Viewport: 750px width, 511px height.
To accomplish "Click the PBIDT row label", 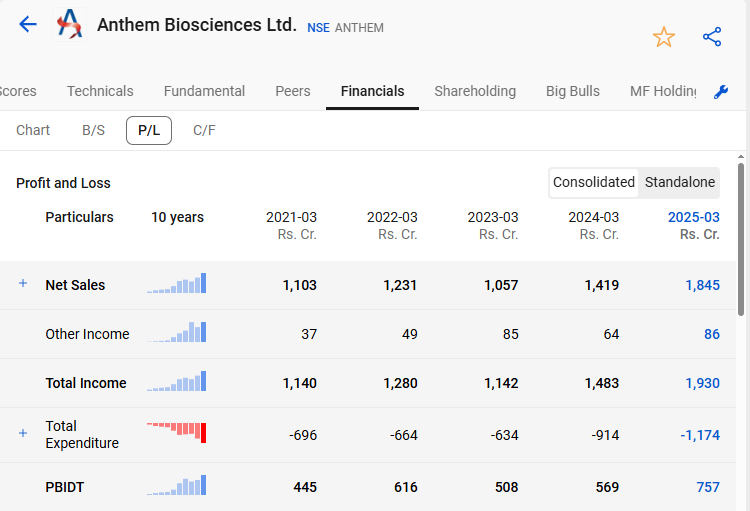I will coord(65,487).
